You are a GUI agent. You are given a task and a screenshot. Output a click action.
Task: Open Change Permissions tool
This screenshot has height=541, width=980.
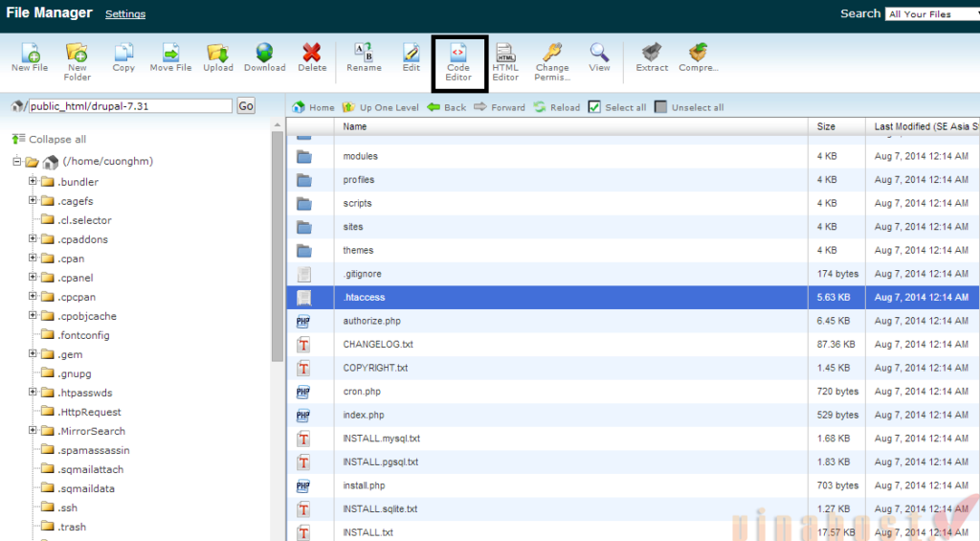(x=551, y=60)
